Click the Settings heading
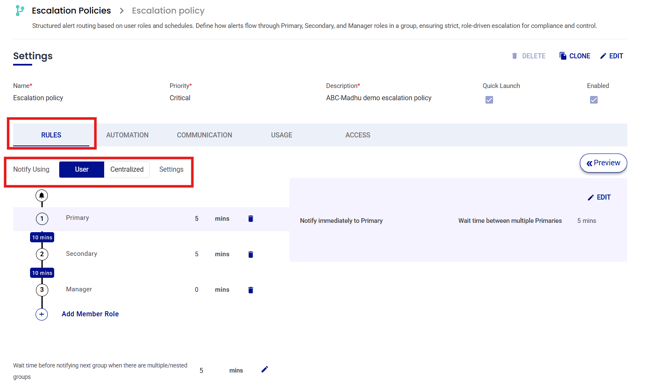This screenshot has height=392, width=648. (x=33, y=56)
